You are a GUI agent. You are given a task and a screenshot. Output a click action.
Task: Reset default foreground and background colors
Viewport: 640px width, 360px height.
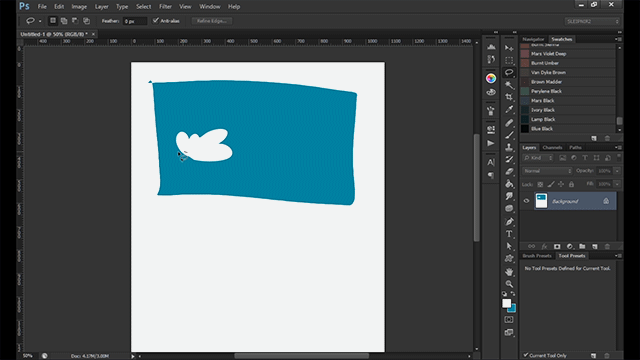pos(504,293)
